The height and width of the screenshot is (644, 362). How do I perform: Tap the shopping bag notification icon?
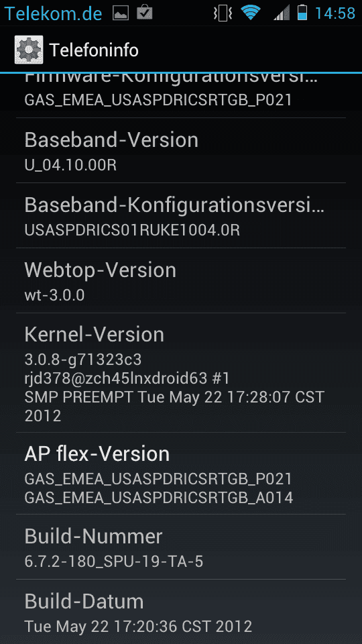point(145,12)
